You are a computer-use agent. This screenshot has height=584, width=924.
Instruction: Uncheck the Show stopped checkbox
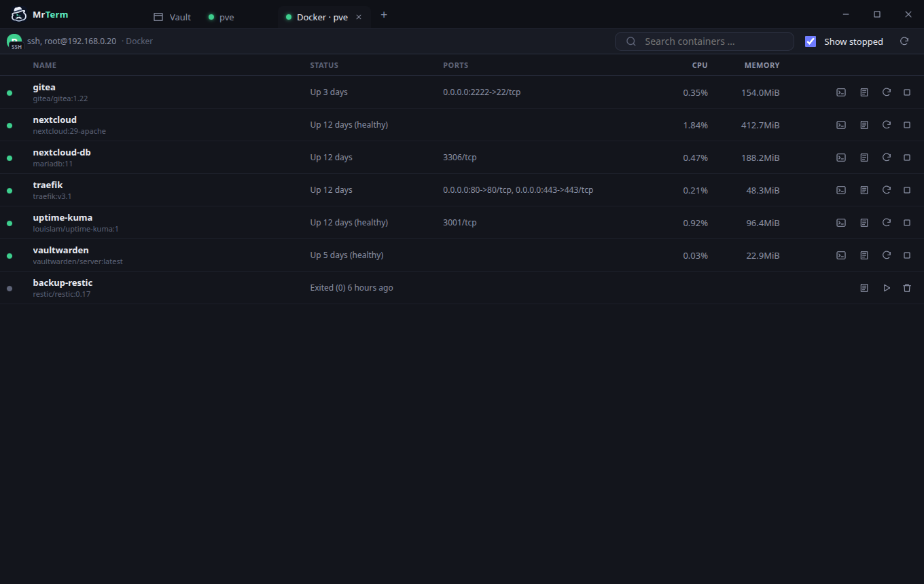811,41
